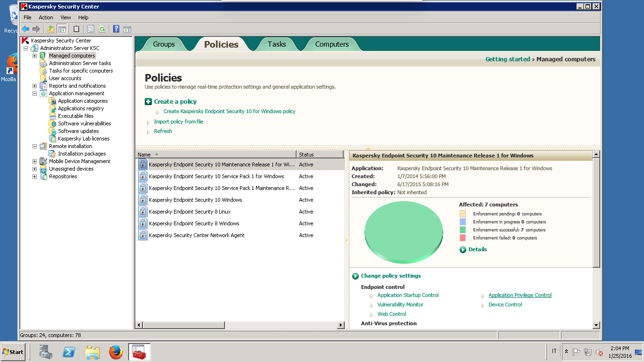
Task: Click the Details link below Affected computers
Action: pyautogui.click(x=478, y=249)
